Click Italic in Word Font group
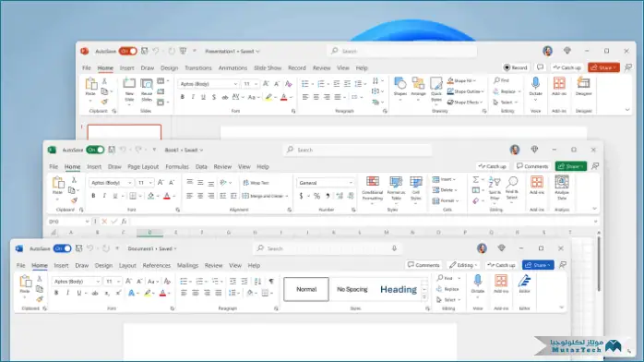 click(67, 293)
